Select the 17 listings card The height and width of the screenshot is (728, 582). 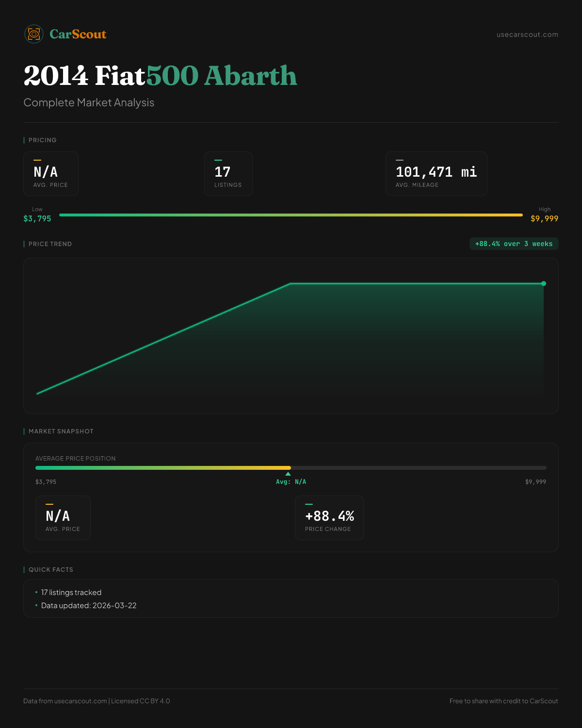point(228,174)
